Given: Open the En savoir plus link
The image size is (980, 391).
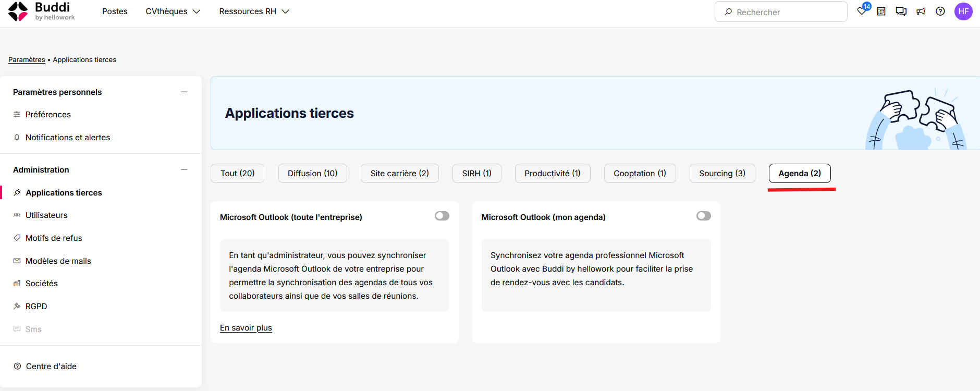Looking at the screenshot, I should pyautogui.click(x=246, y=327).
